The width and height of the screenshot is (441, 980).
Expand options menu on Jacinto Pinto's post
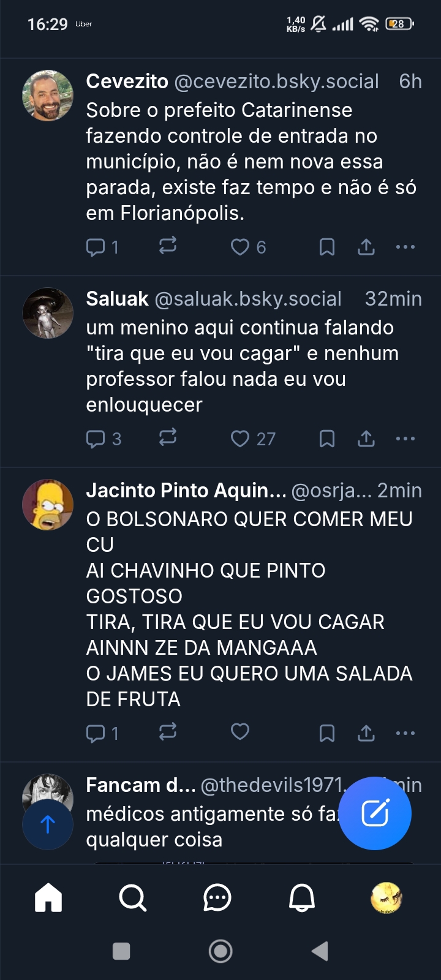click(x=405, y=733)
